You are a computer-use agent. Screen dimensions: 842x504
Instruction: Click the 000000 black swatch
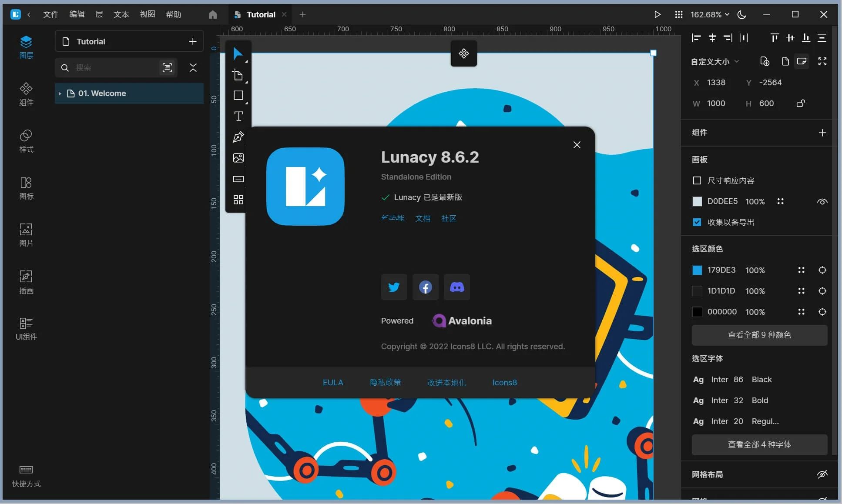point(697,312)
